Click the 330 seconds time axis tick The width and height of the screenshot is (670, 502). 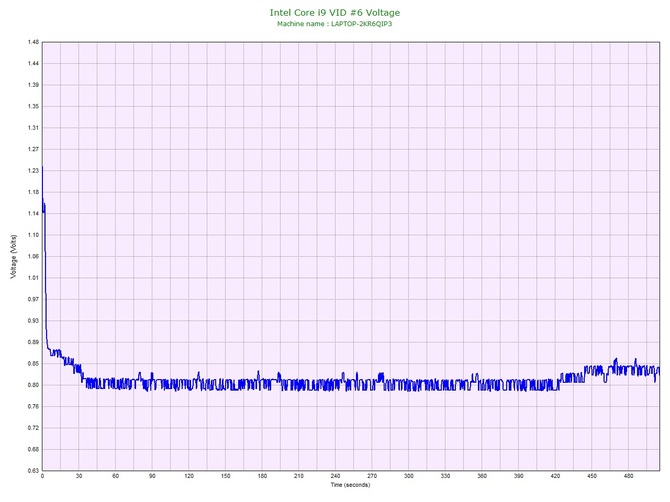pyautogui.click(x=445, y=476)
